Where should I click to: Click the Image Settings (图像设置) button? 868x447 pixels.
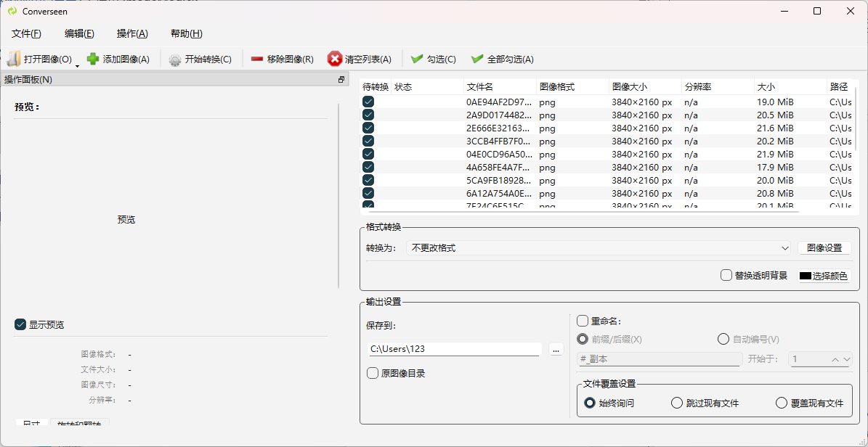click(824, 248)
